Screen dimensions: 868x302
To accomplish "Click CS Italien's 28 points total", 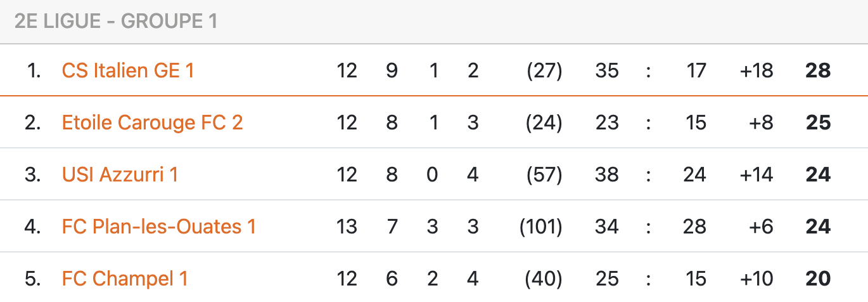I will coord(817,70).
